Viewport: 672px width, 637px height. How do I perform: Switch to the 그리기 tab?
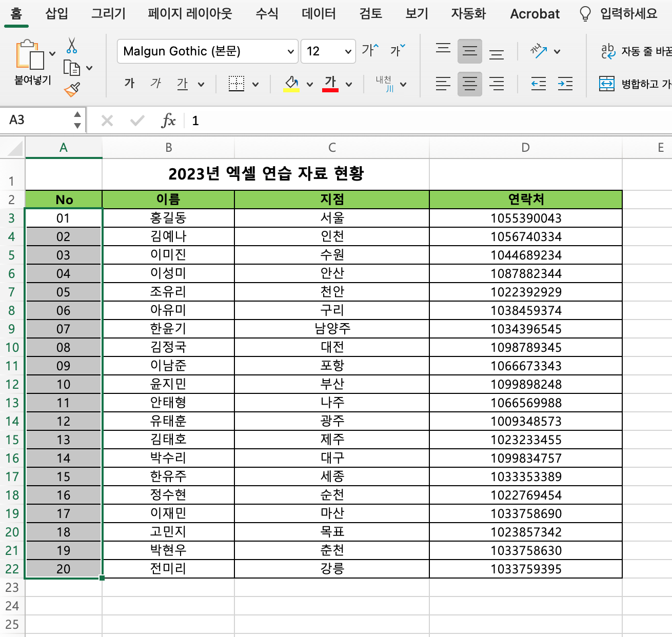tap(108, 13)
